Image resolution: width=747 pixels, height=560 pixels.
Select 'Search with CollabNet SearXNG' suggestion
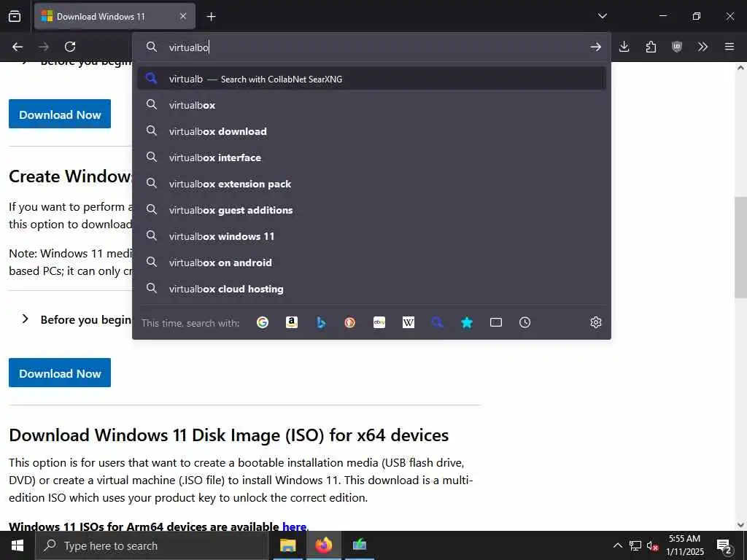(371, 79)
